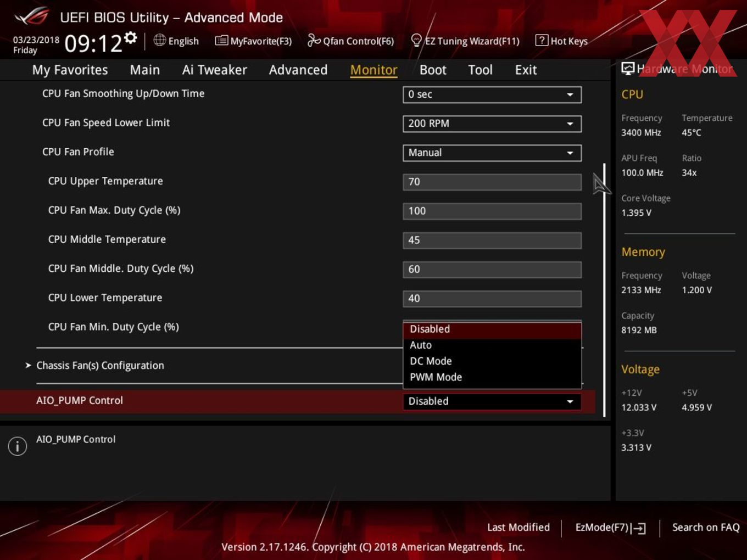Click memory frequency value 2133 MHz
Image resolution: width=747 pixels, height=560 pixels.
(641, 290)
